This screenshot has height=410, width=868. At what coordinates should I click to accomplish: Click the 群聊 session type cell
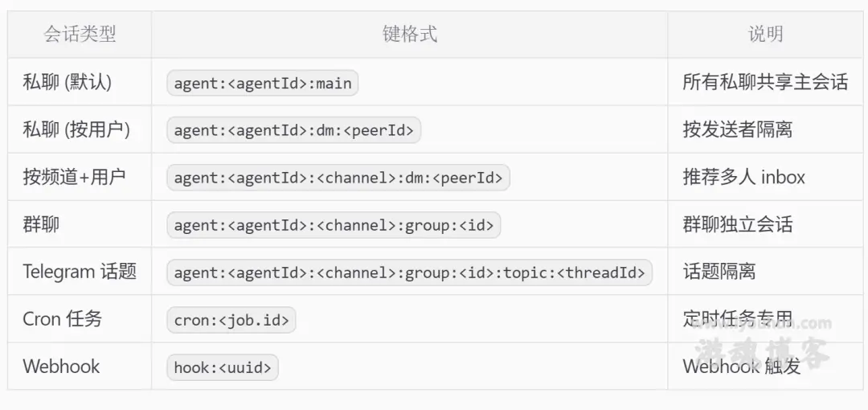41,224
